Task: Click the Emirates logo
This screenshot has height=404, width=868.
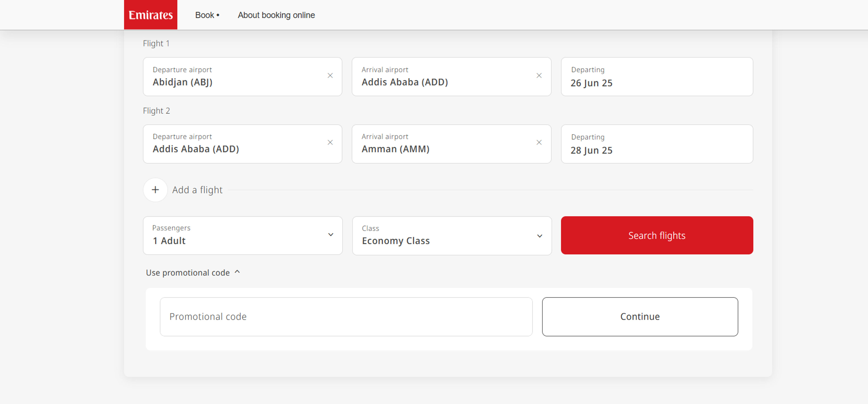Action: tap(151, 14)
